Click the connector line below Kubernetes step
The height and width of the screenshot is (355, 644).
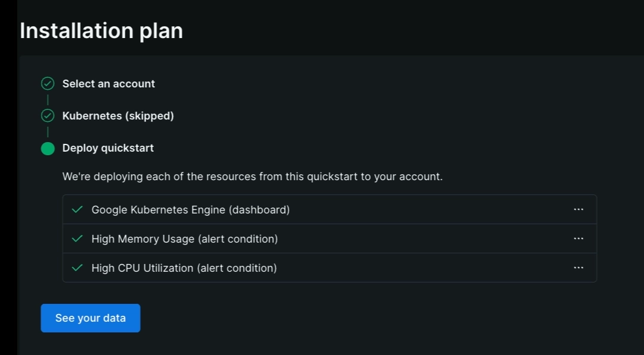pos(48,132)
